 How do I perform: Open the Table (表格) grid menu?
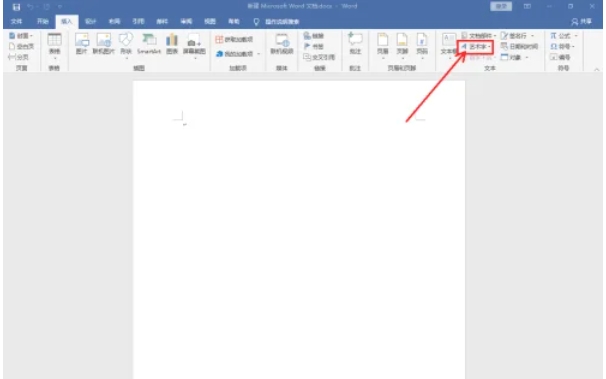point(54,46)
